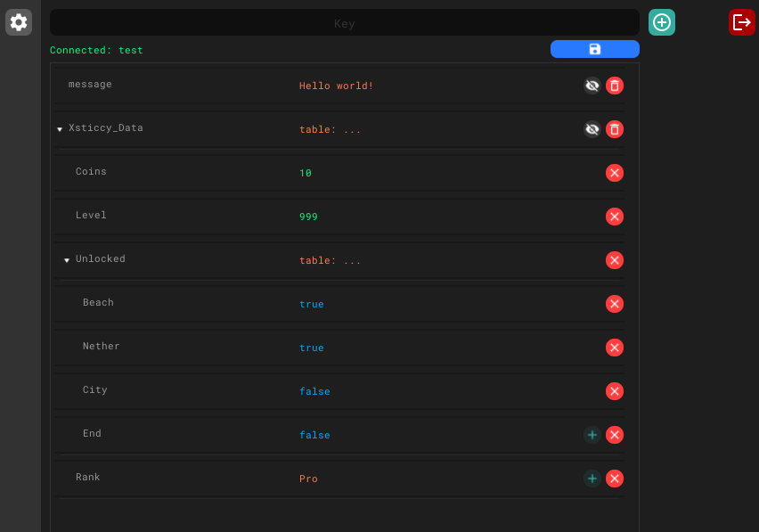Click the plus icon on Rank row

(592, 479)
